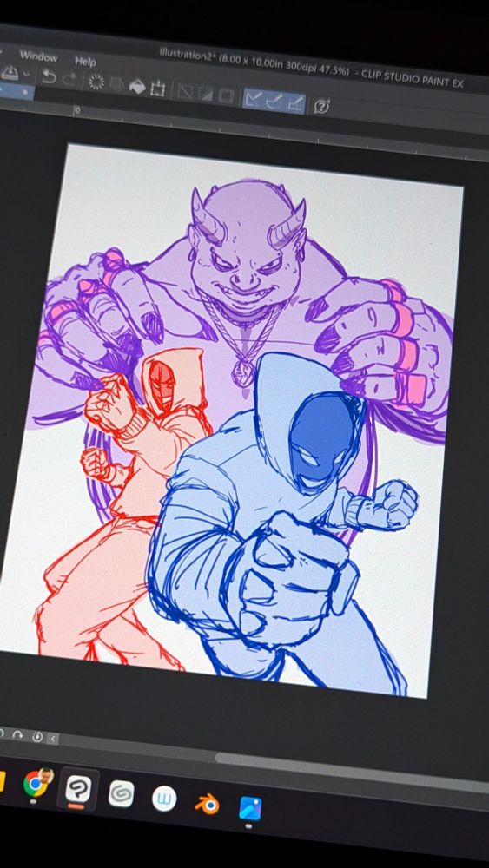Open the Help menu
Screen dimensions: 489x868
tap(85, 62)
